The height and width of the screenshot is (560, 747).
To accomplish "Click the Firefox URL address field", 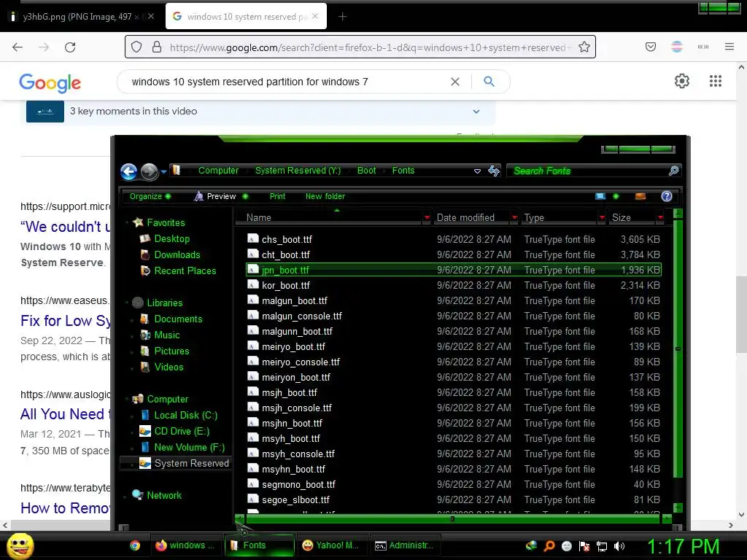I will click(x=370, y=47).
